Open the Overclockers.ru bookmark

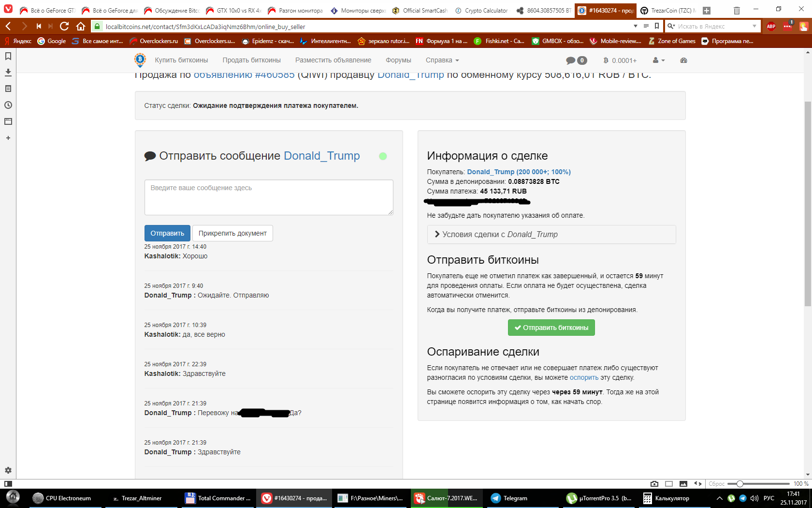click(154, 41)
